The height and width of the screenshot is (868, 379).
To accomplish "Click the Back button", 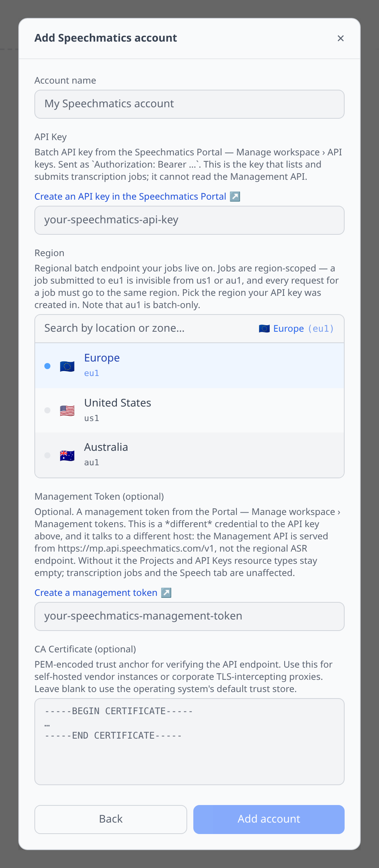I will 111,820.
